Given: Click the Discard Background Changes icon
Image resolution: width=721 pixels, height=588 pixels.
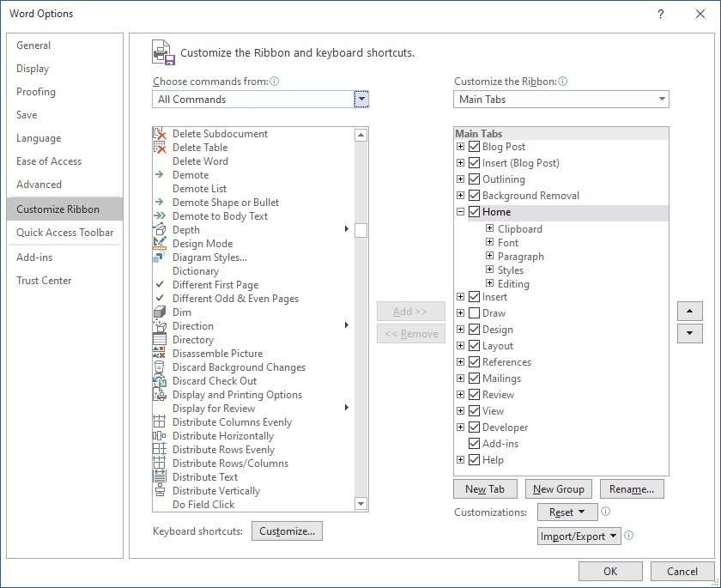Looking at the screenshot, I should 159,367.
